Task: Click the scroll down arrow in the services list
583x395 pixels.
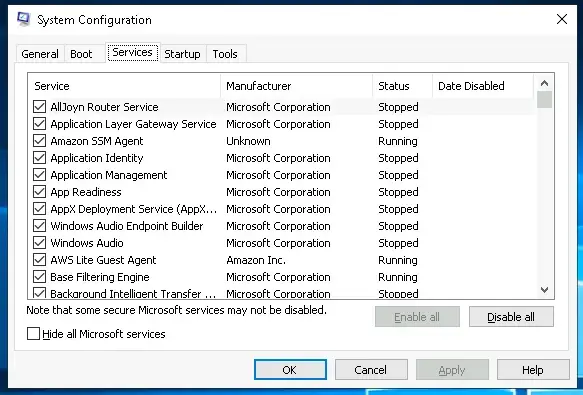Action: click(x=544, y=290)
